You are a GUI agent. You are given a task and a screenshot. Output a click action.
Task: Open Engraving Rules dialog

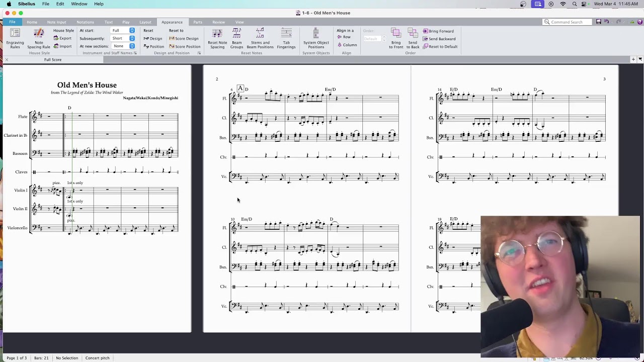tap(15, 38)
